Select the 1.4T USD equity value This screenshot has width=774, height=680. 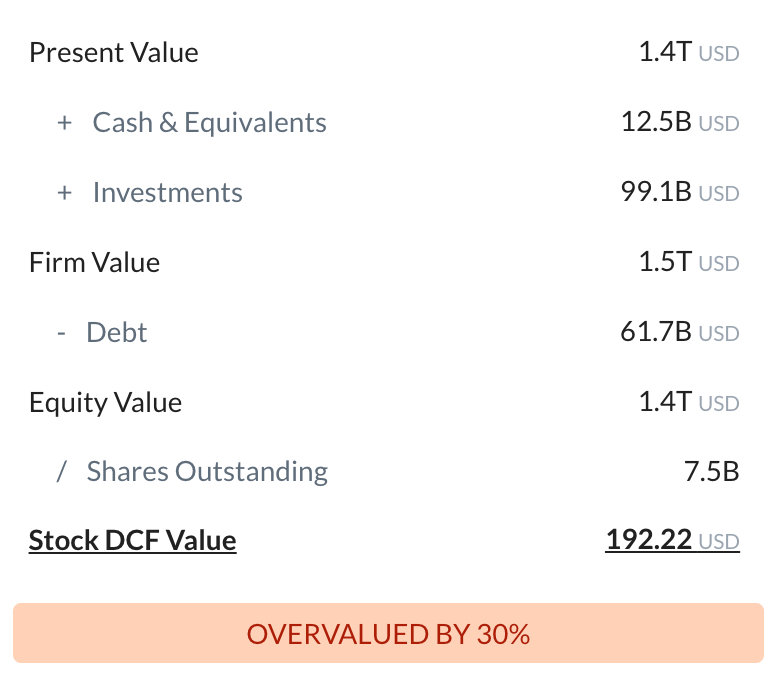coord(689,402)
